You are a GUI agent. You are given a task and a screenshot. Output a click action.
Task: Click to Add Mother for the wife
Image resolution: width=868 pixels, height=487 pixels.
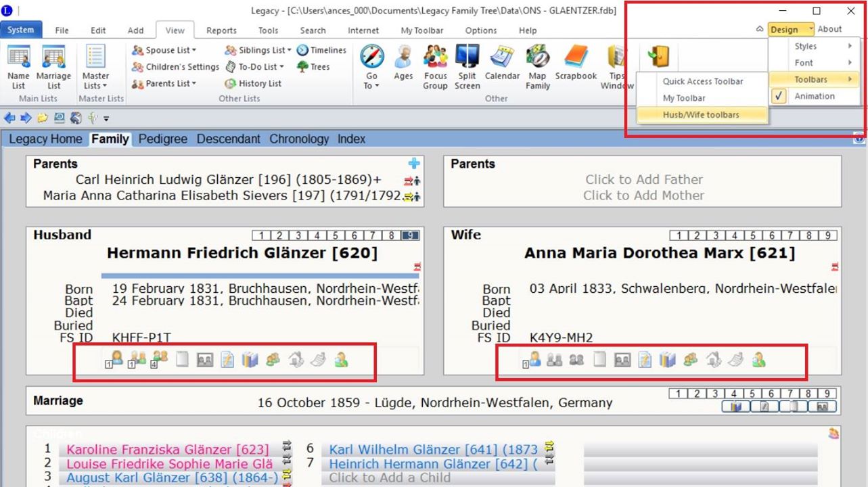[643, 195]
